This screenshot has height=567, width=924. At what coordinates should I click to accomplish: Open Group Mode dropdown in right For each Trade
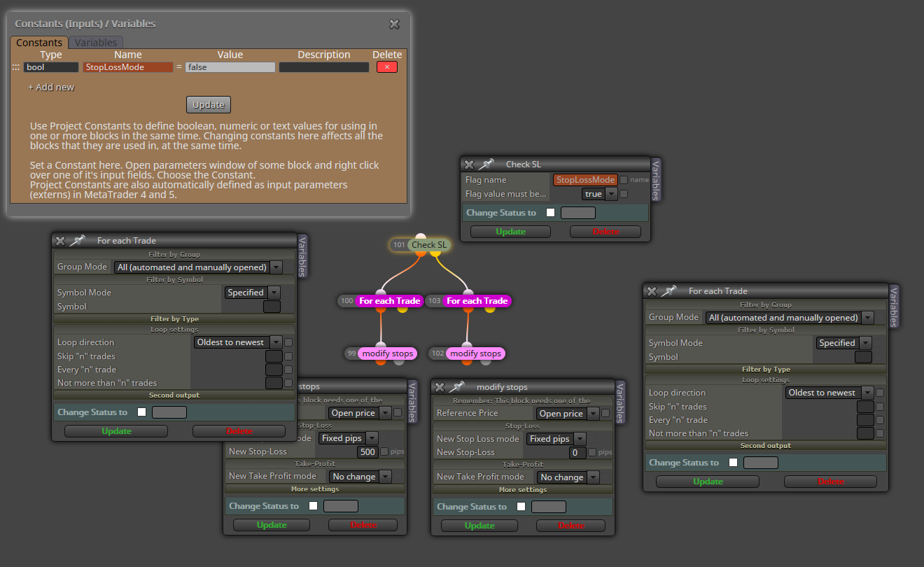click(790, 317)
